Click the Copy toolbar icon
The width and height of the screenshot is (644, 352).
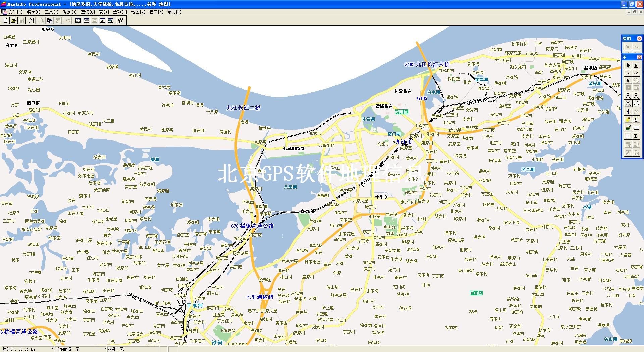50,20
